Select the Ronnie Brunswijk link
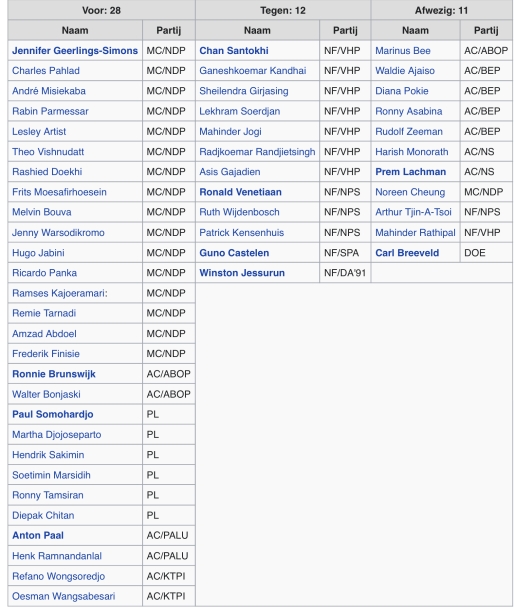 click(x=54, y=374)
